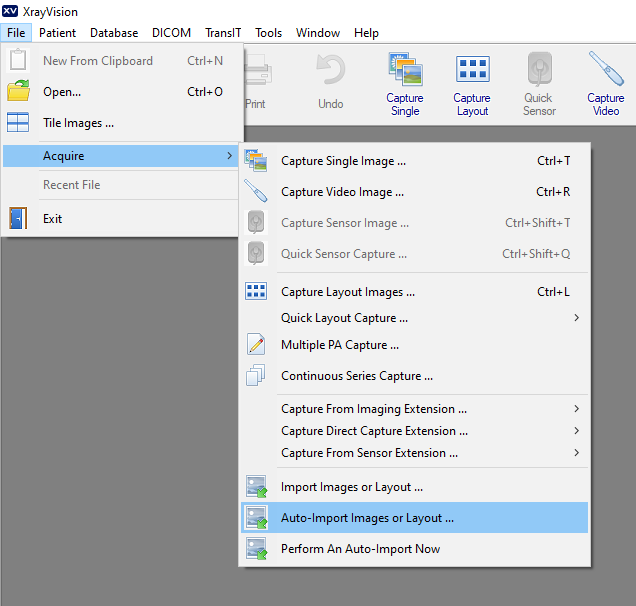Open the Tools menu
636x606 pixels.
coord(268,32)
